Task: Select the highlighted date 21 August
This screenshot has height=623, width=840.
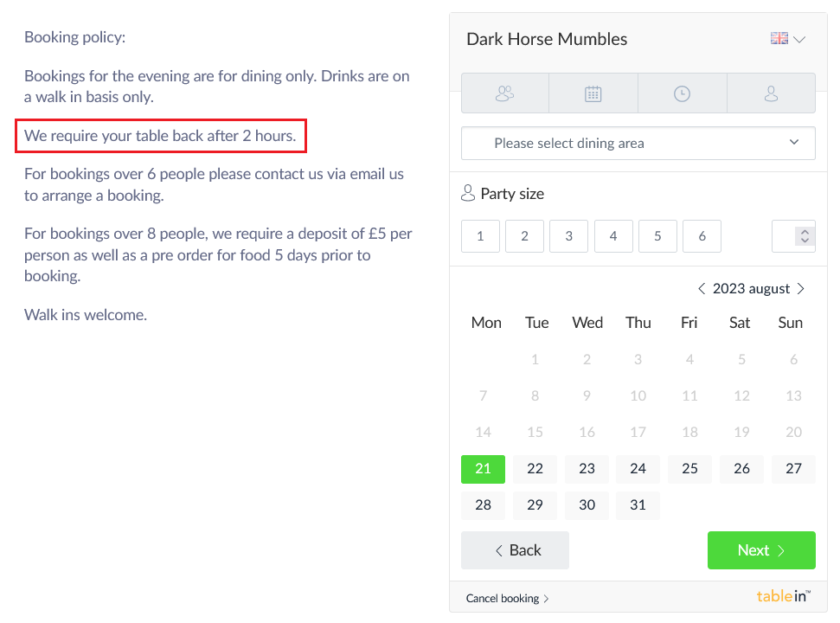Action: pyautogui.click(x=483, y=469)
